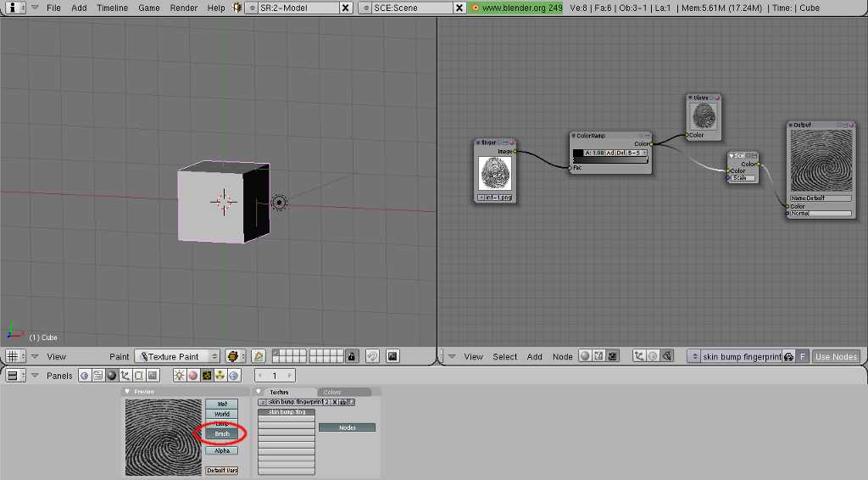Open the 3D view window type selector
Viewport: 868px width, 480px height.
(15, 356)
